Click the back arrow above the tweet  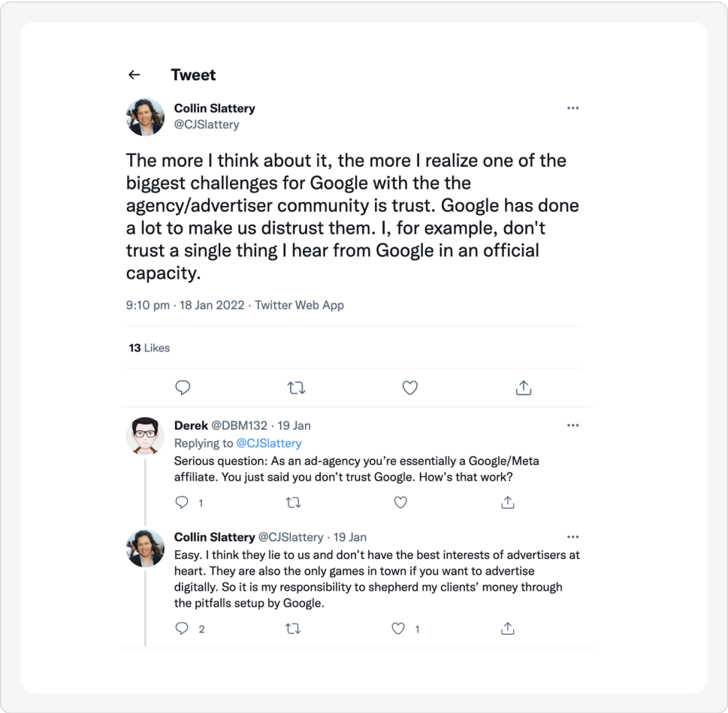(x=134, y=74)
